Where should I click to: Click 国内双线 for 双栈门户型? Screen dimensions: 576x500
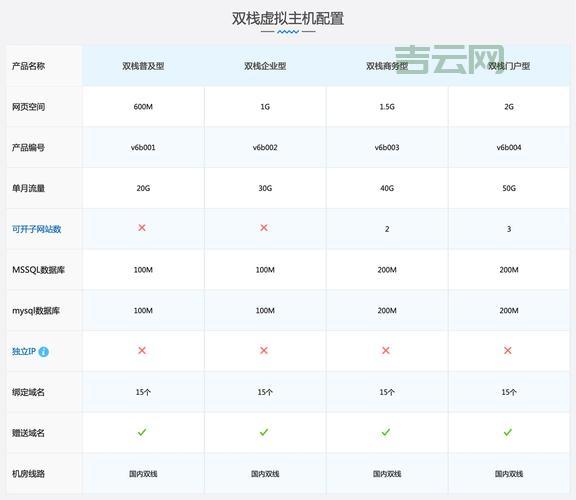[509, 474]
